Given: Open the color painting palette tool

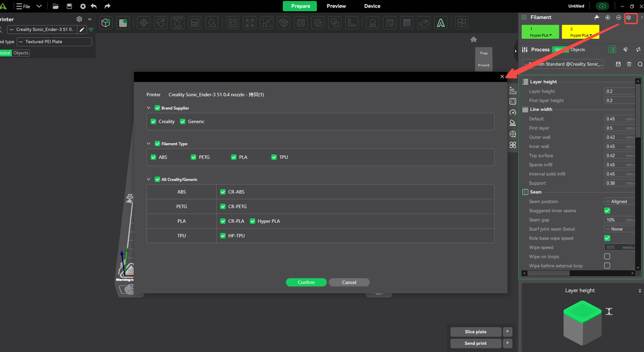Looking at the screenshot, I should pyautogui.click(x=424, y=23).
